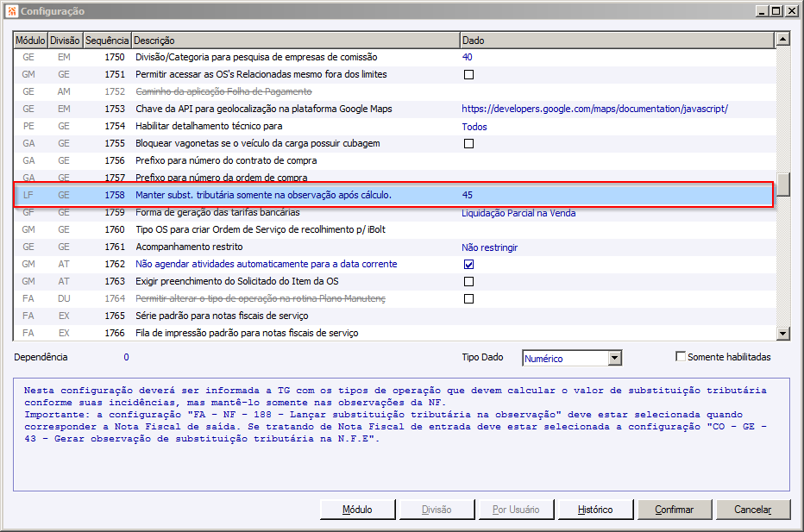The height and width of the screenshot is (532, 804).
Task: Select Tipo OS para criar Ordem de Serviço row
Action: 393,229
